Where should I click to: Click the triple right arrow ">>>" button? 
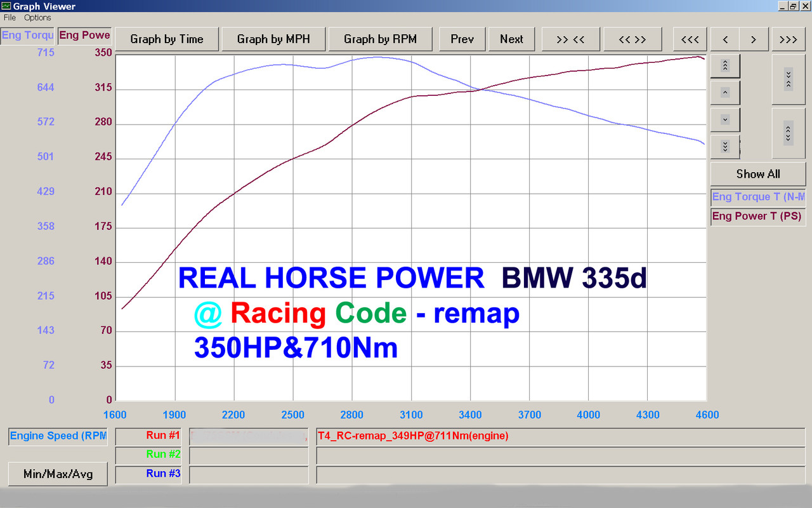(789, 39)
